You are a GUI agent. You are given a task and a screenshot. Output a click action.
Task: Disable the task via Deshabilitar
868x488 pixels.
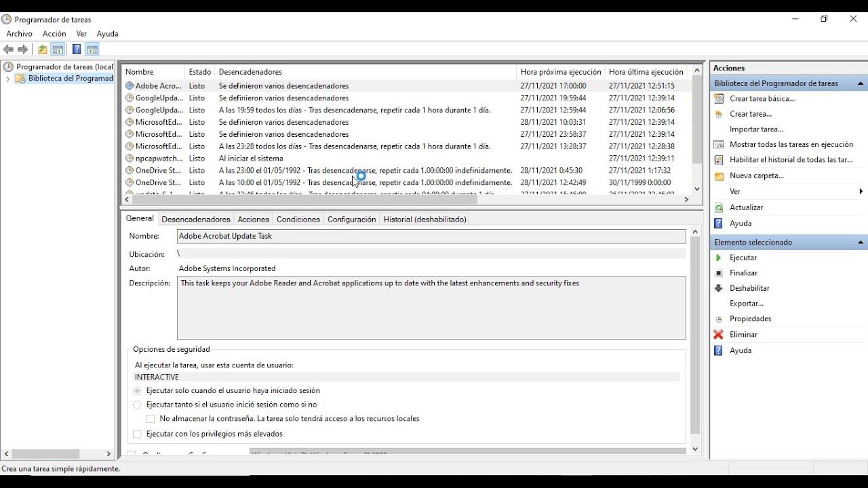(x=748, y=287)
